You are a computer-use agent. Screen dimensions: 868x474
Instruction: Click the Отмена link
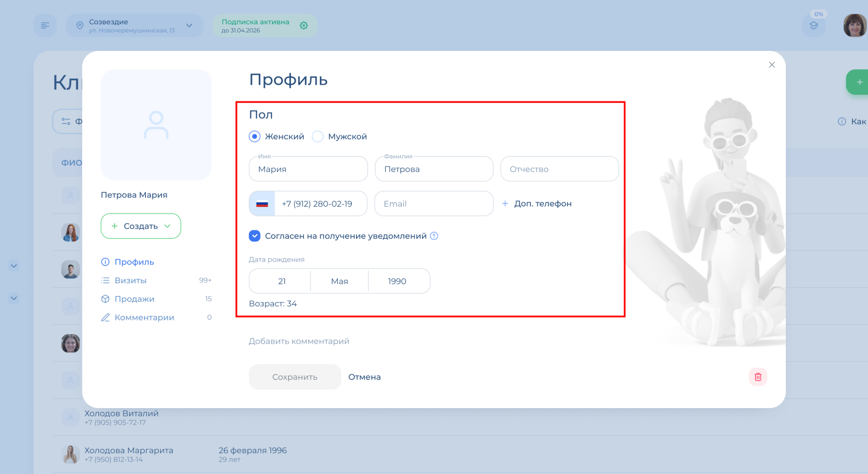[x=364, y=377]
